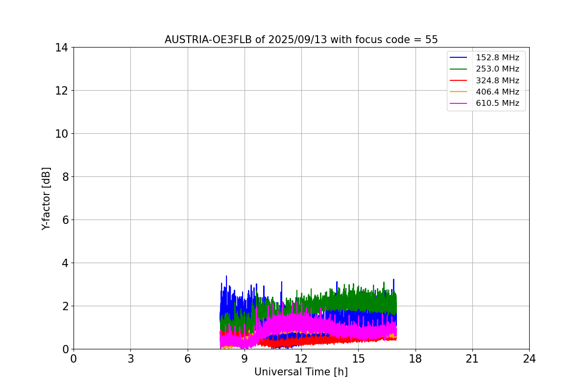Click the 8 tick on the Y-factor axis

(64, 177)
